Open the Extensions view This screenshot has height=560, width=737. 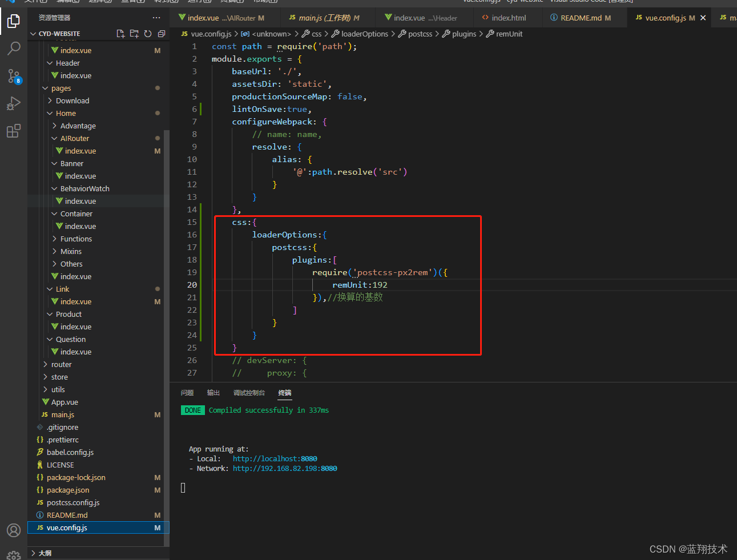tap(14, 131)
